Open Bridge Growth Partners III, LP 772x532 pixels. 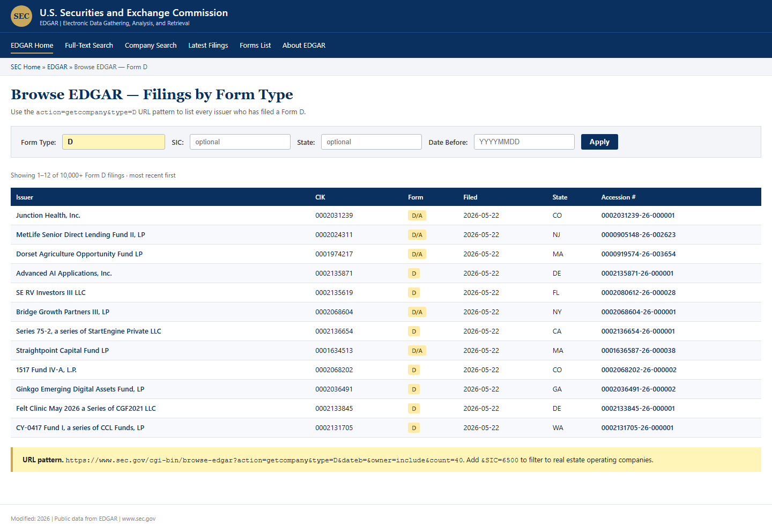pyautogui.click(x=63, y=312)
